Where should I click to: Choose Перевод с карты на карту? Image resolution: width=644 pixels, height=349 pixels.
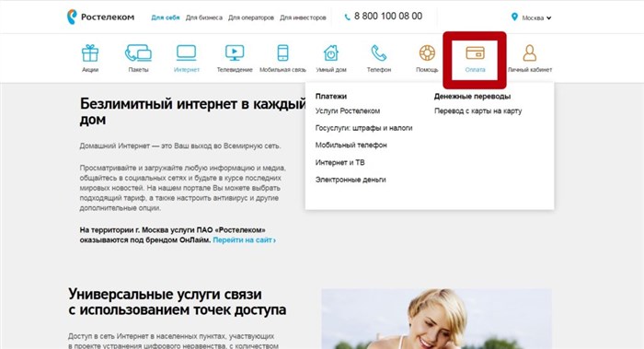point(478,111)
